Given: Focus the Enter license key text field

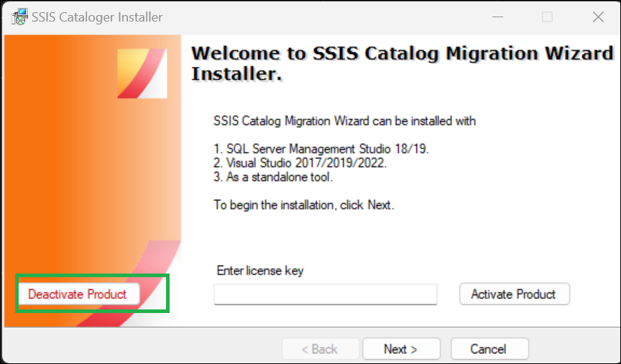Looking at the screenshot, I should (325, 294).
